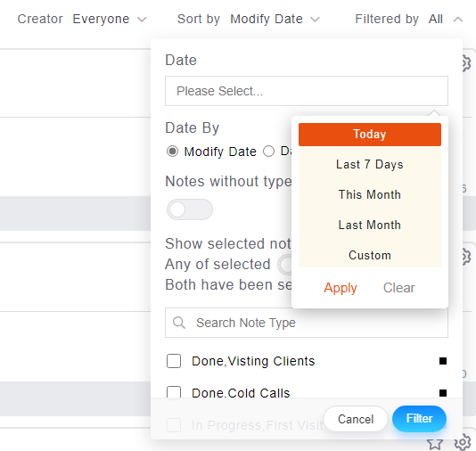The height and width of the screenshot is (451, 476).
Task: Click the star icon at the bottom right
Action: point(435,444)
